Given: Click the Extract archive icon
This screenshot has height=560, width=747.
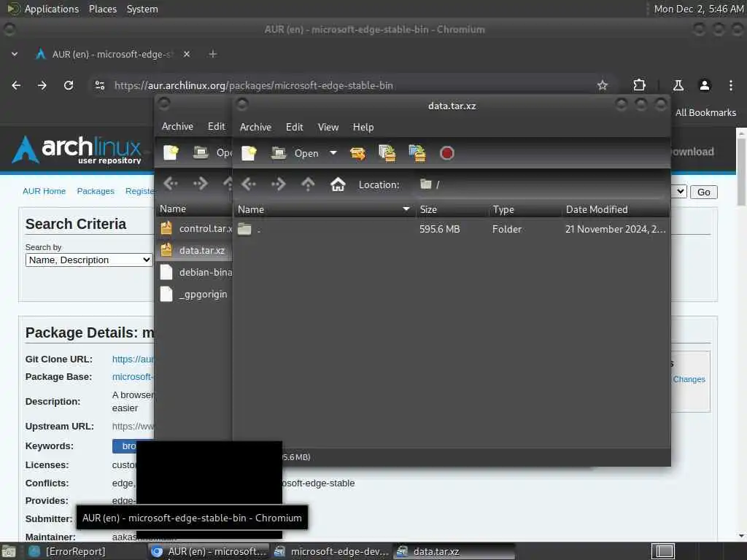Looking at the screenshot, I should [x=357, y=153].
